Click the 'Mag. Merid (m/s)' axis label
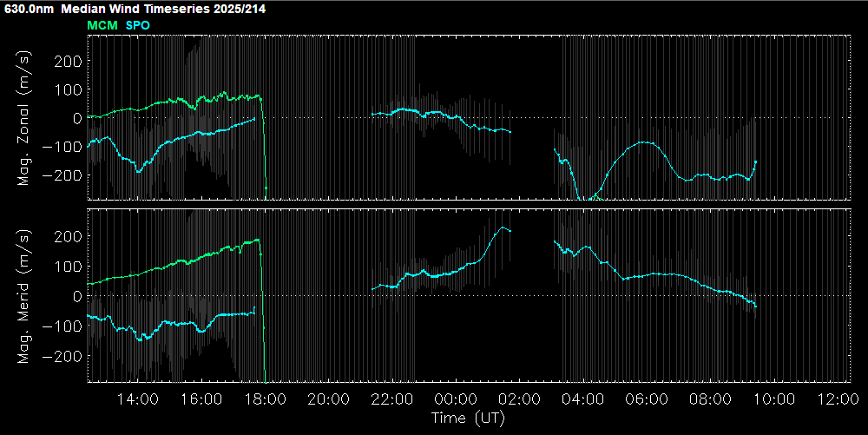868x435 pixels. point(23,297)
